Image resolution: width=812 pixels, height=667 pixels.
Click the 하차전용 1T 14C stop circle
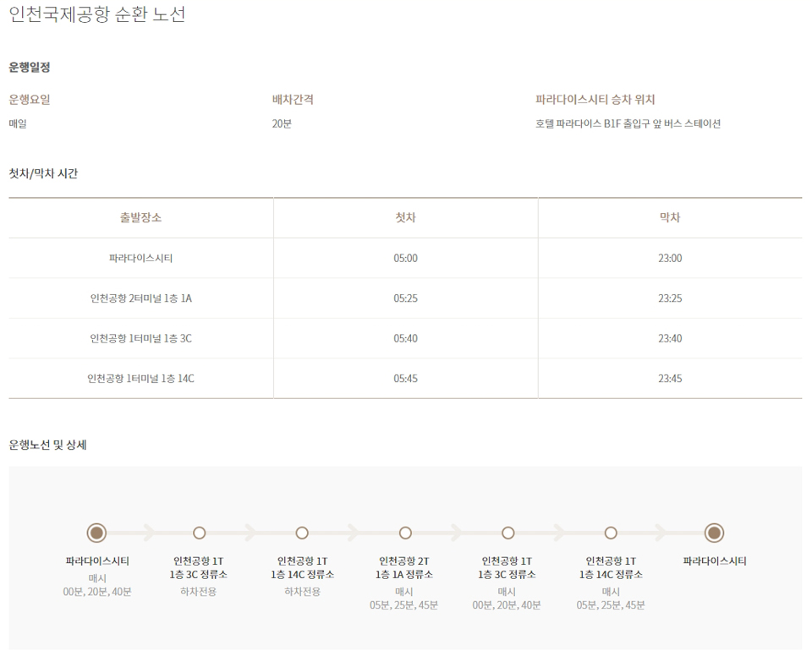point(302,533)
